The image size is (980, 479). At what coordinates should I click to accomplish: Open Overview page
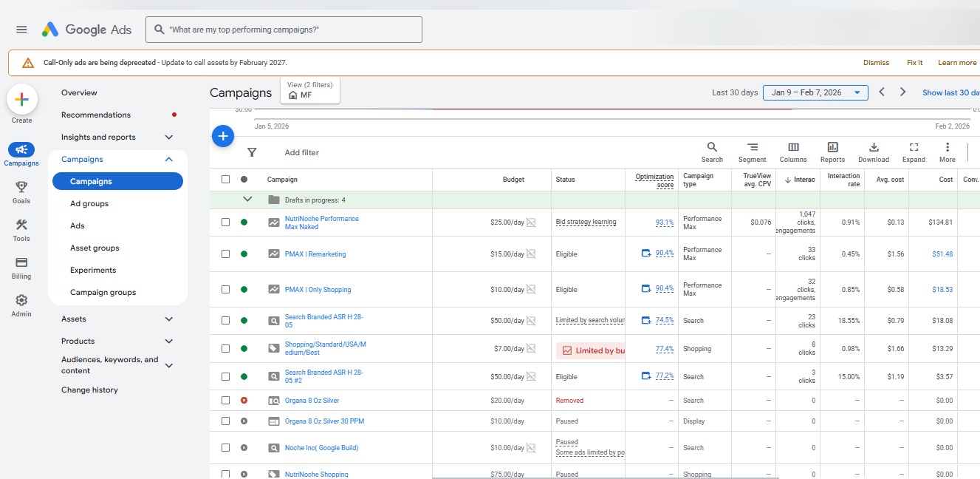(79, 93)
